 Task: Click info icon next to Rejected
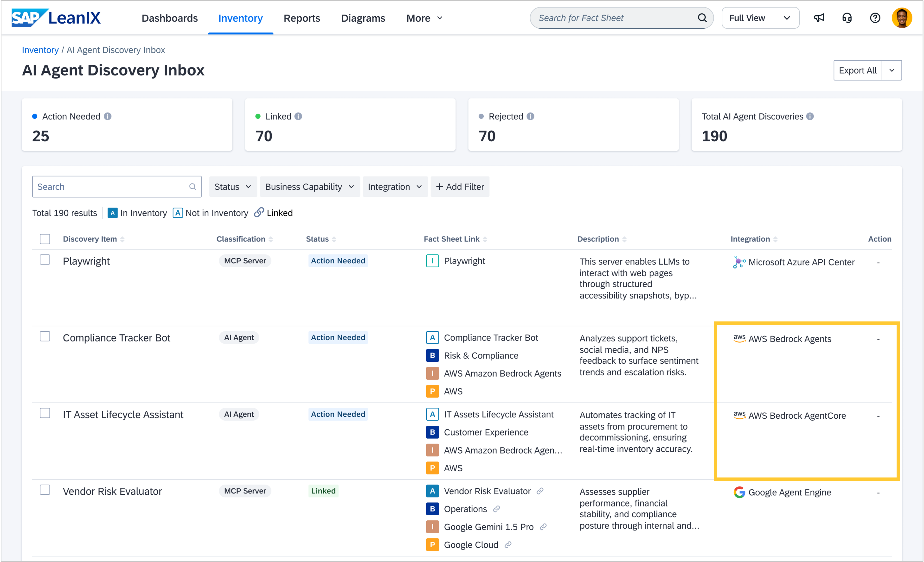coord(530,117)
